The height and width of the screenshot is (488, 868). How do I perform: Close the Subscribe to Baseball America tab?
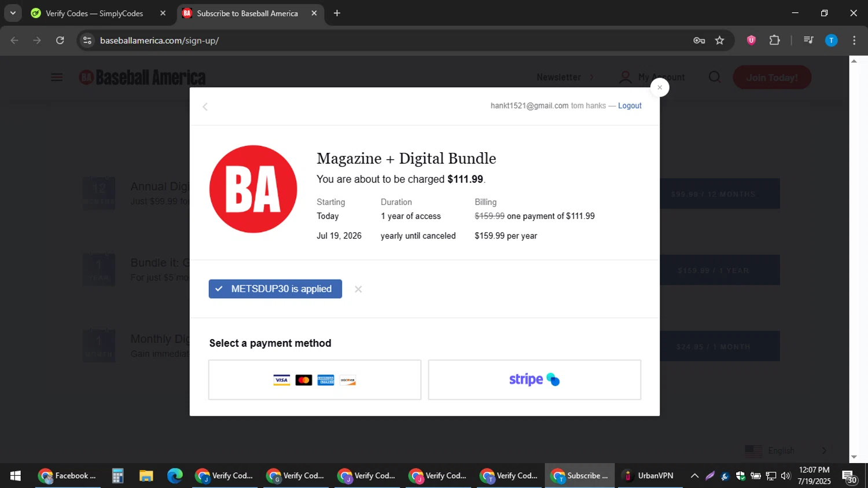coord(314,13)
